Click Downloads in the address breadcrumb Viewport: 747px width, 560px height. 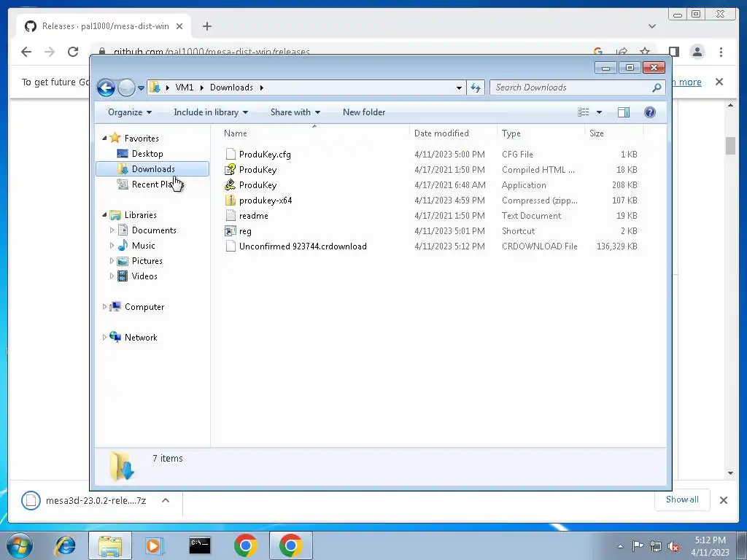tap(231, 87)
